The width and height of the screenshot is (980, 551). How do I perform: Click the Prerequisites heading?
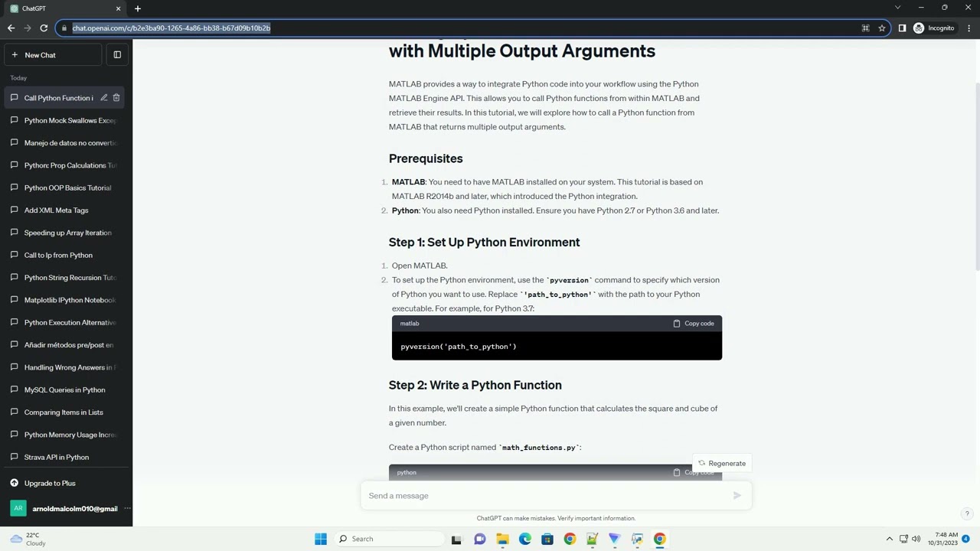click(426, 158)
